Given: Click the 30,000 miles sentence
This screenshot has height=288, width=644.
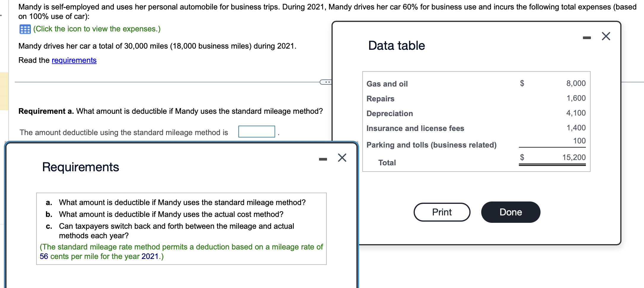Looking at the screenshot, I should (x=157, y=46).
